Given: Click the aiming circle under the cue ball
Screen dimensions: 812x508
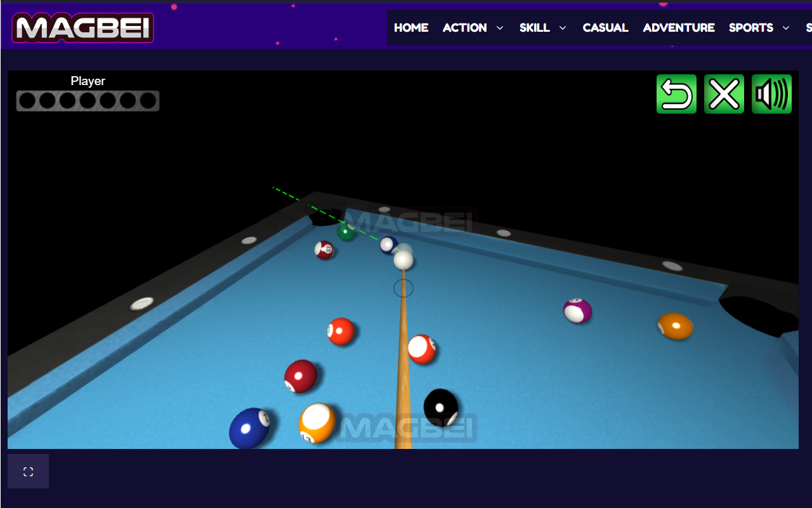Looking at the screenshot, I should [x=404, y=288].
